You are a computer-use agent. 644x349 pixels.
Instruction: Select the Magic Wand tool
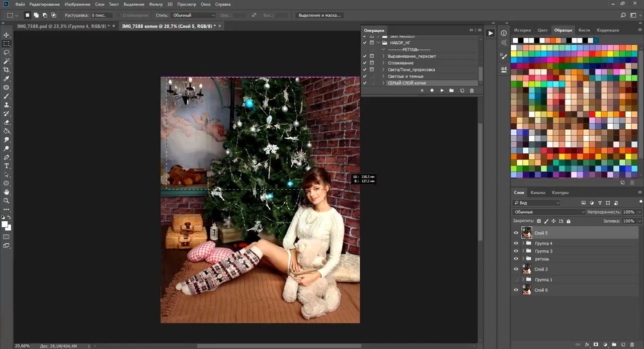coord(7,61)
